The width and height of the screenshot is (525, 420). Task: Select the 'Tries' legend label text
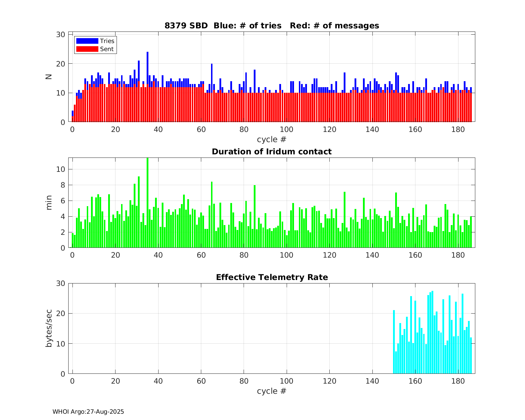(107, 41)
